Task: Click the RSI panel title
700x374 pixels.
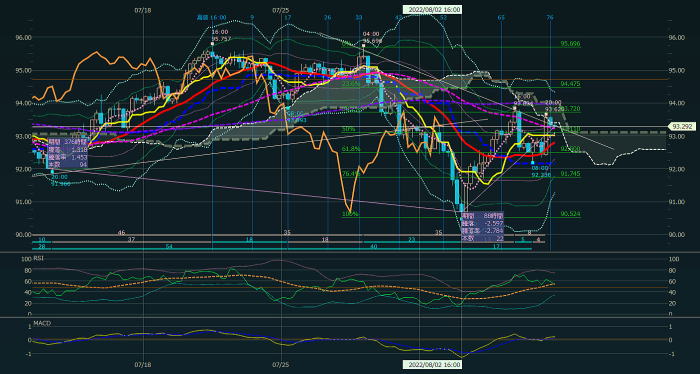Action: (x=38, y=258)
